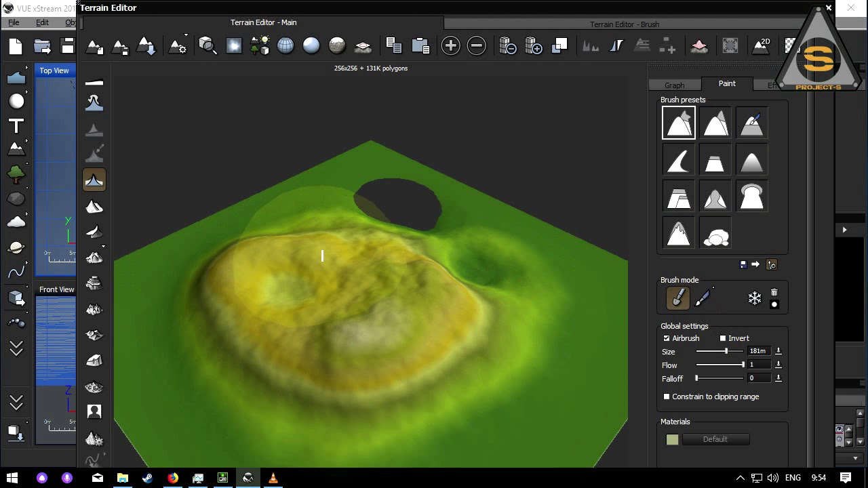
Task: Select the plateau trapezoid brush preset
Action: 715,161
